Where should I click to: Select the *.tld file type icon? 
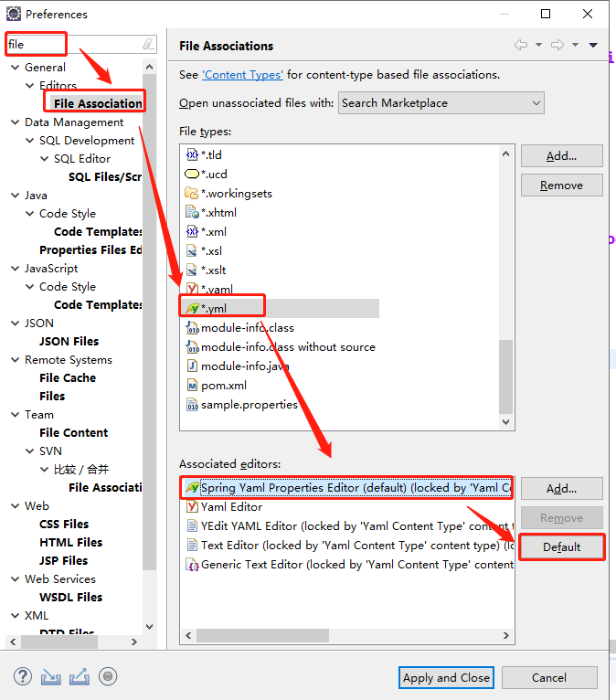pos(192,155)
